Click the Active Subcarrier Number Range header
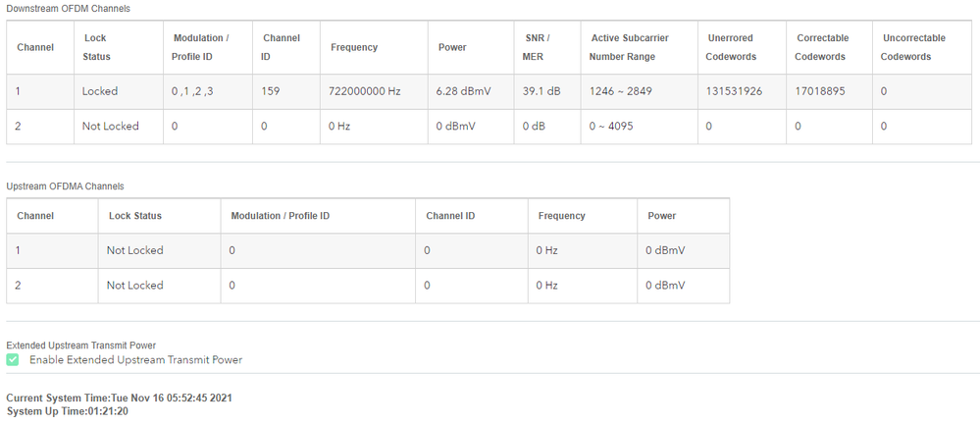The image size is (980, 425). pos(630,47)
